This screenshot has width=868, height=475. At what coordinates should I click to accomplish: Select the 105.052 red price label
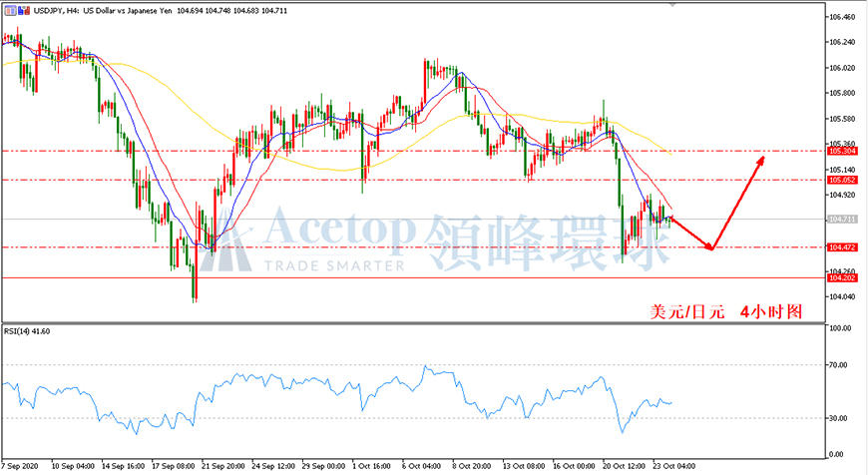click(x=842, y=180)
